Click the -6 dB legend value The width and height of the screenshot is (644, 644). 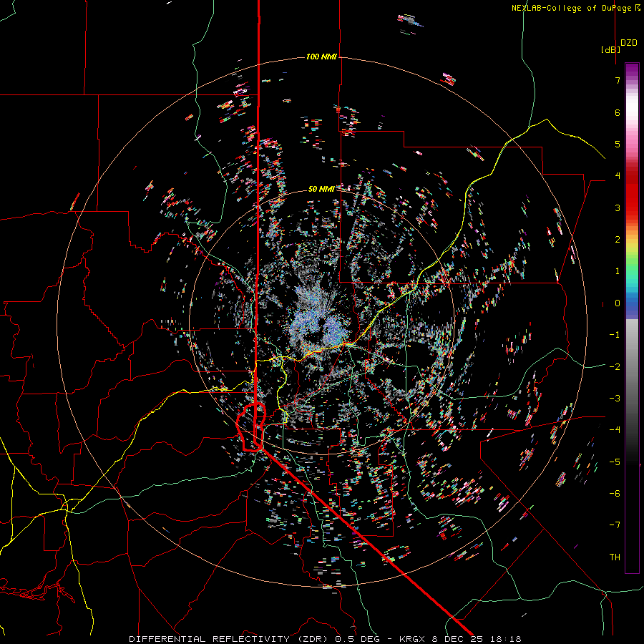(615, 494)
